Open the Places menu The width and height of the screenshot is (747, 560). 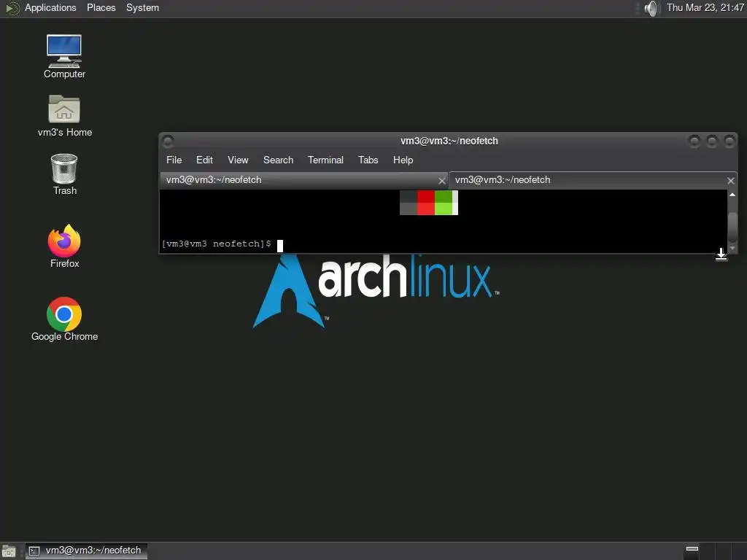click(x=101, y=7)
